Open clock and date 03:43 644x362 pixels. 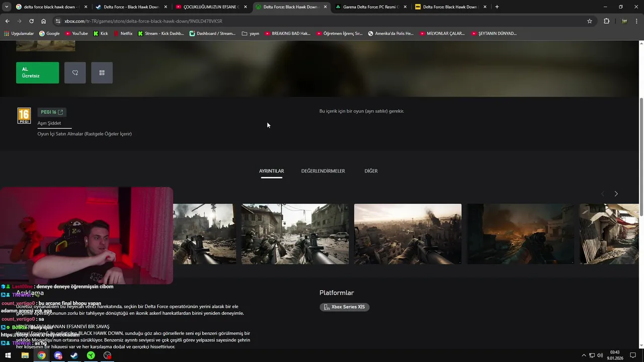click(615, 355)
